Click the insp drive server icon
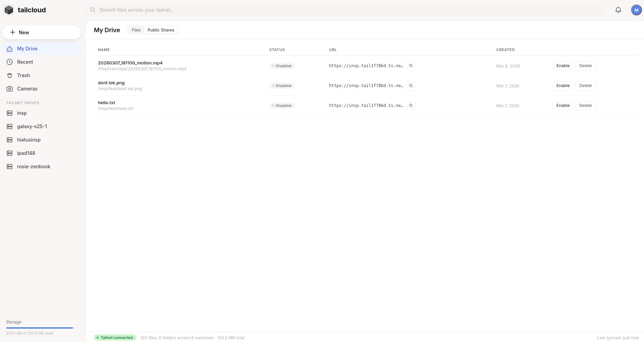This screenshot has width=644, height=342. coord(10,113)
